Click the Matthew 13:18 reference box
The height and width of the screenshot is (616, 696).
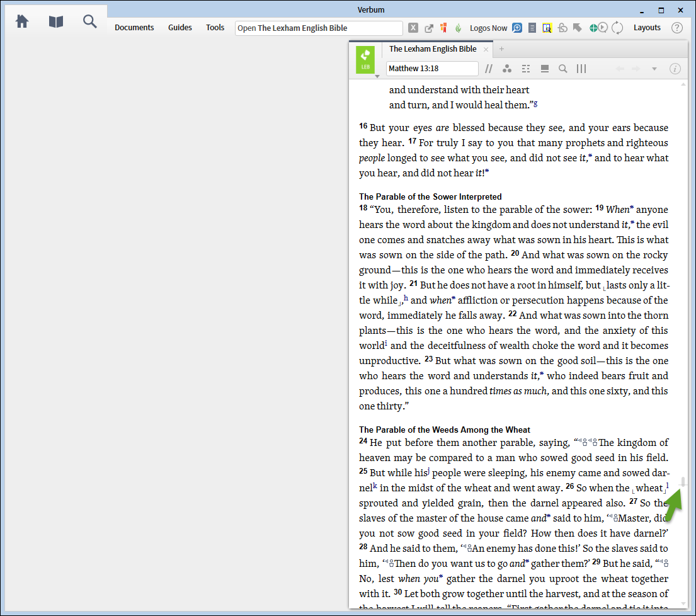click(432, 69)
